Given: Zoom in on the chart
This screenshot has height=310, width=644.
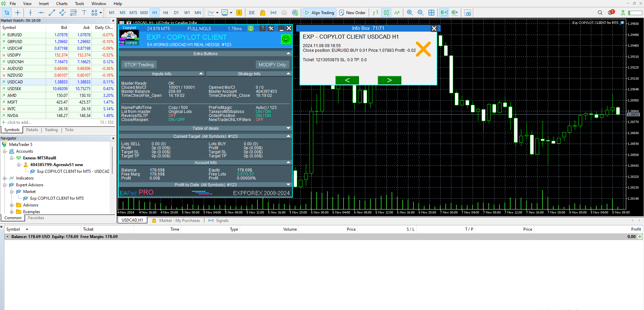Looking at the screenshot, I should pyautogui.click(x=410, y=13).
